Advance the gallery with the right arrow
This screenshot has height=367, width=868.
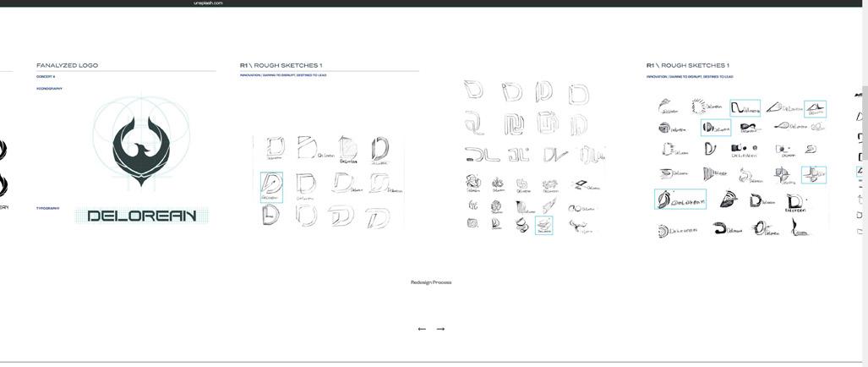[x=440, y=329]
